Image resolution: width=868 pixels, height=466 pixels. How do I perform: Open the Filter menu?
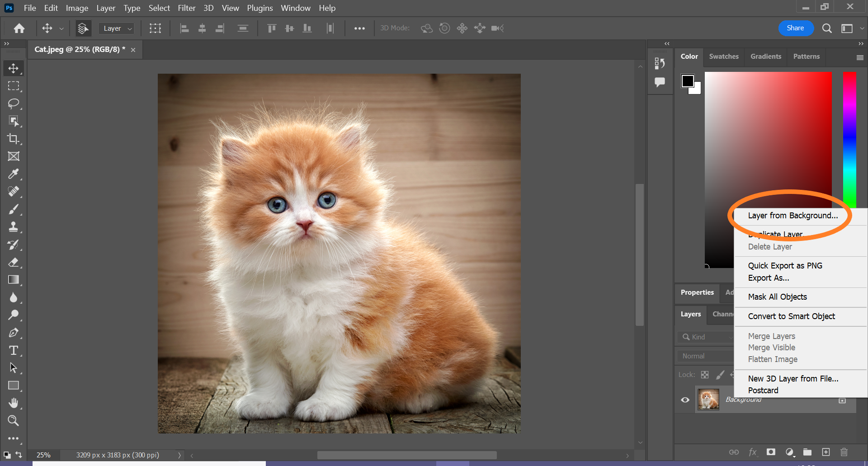pos(187,8)
